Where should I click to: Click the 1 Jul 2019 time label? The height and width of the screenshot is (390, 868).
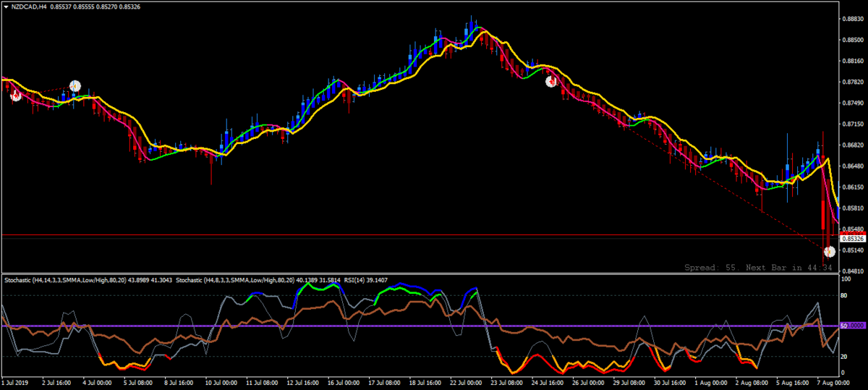[x=15, y=381]
